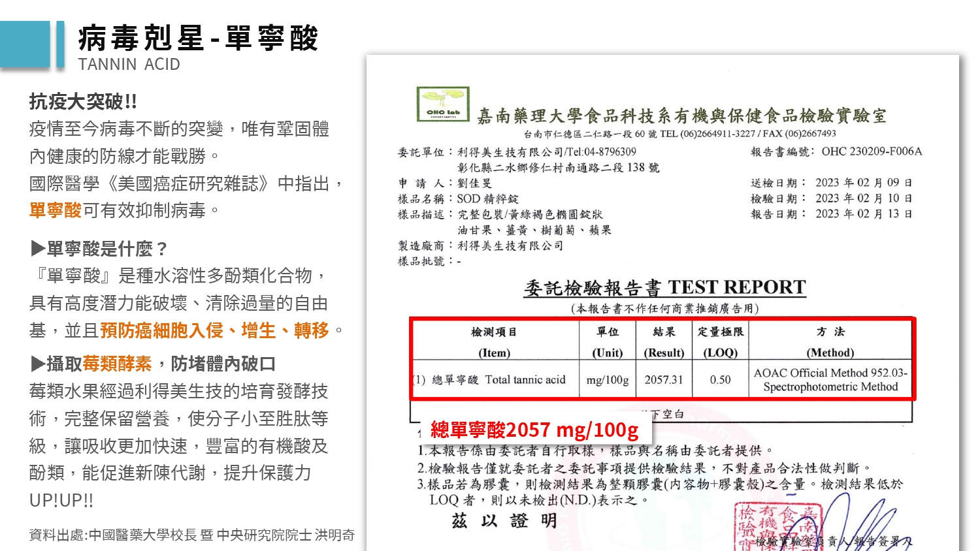980x551 pixels.
Task: Click the LOQ value 0.50 in the table
Action: pyautogui.click(x=720, y=379)
